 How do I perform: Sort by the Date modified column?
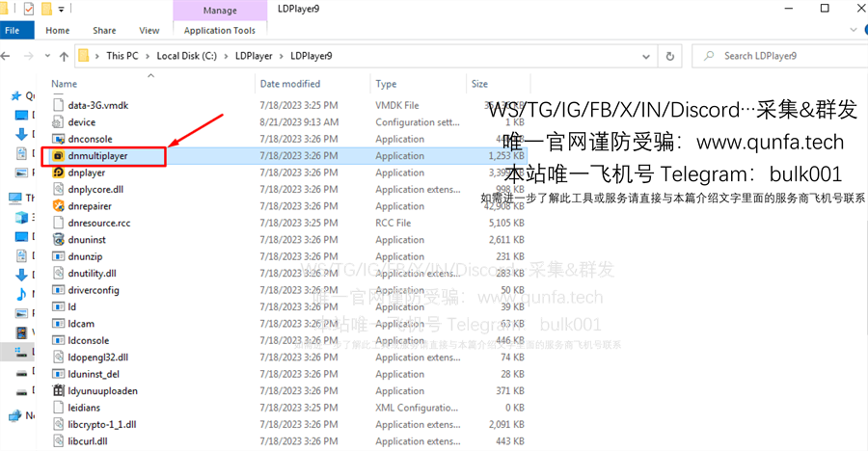(x=290, y=84)
